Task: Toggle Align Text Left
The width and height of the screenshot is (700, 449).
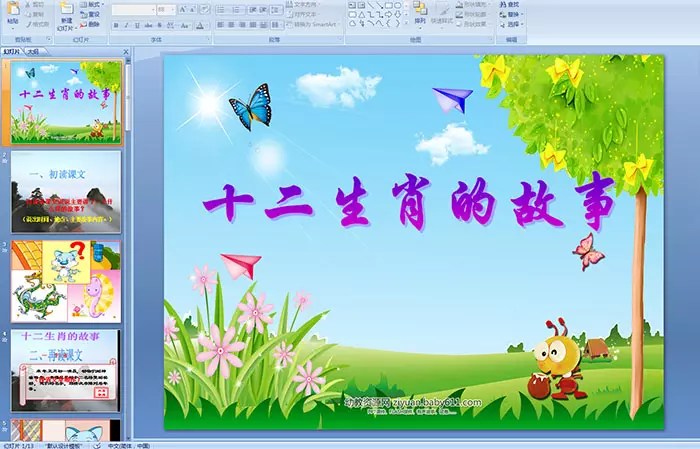Action: tap(221, 25)
